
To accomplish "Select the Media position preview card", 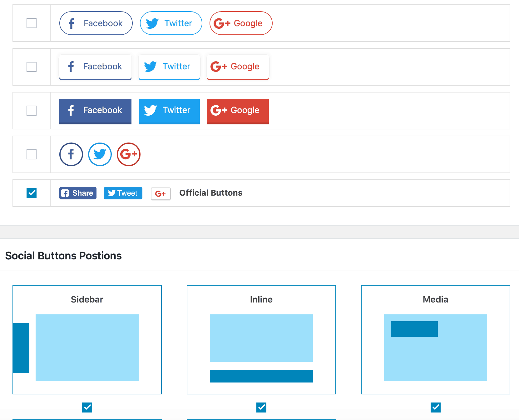I will [436, 339].
